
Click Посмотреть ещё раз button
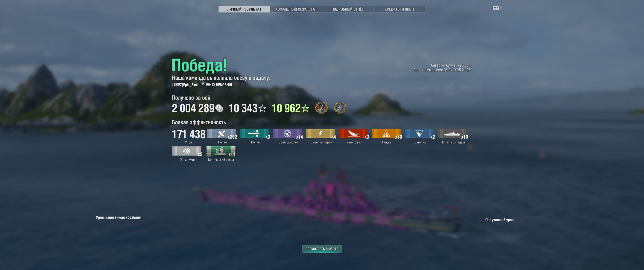(x=322, y=249)
